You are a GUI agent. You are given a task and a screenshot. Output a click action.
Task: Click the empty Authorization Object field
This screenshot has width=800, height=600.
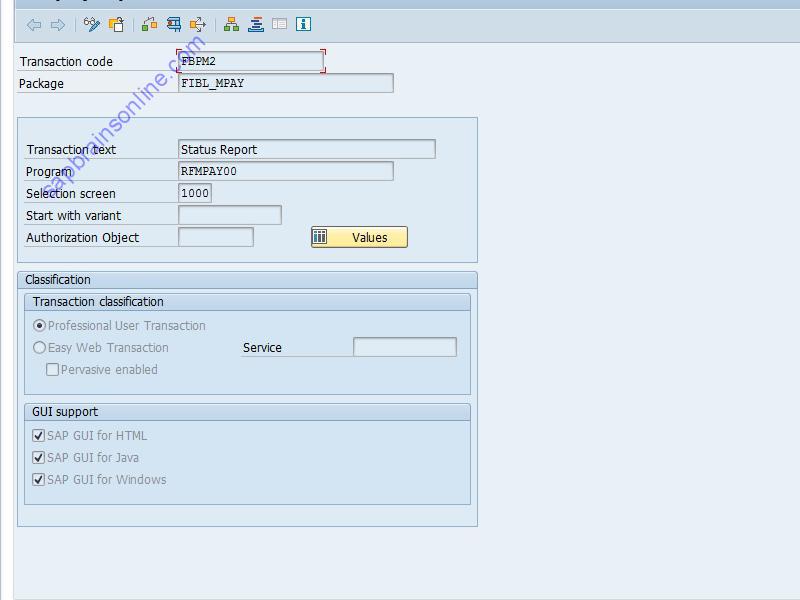click(216, 237)
